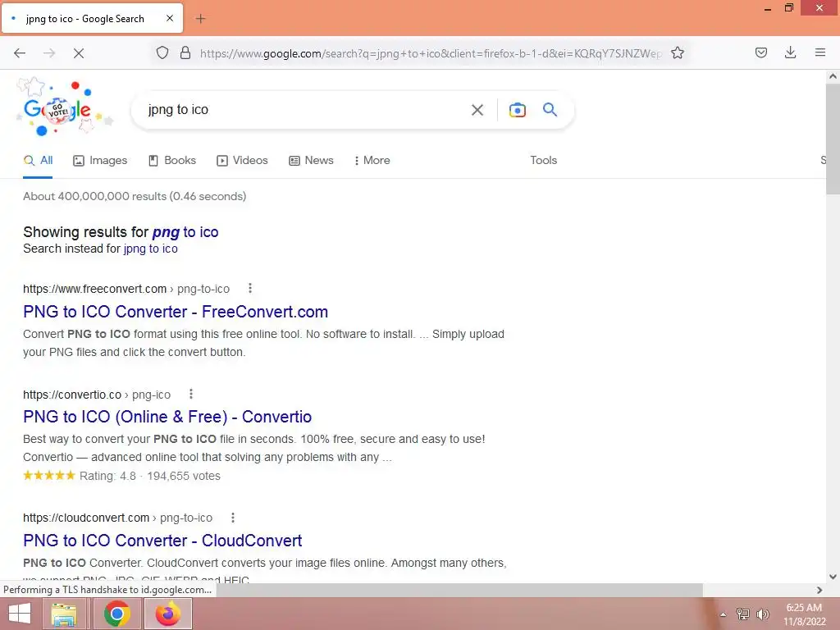Image resolution: width=840 pixels, height=630 pixels.
Task: Submit search with the magnifier icon
Action: pos(550,110)
